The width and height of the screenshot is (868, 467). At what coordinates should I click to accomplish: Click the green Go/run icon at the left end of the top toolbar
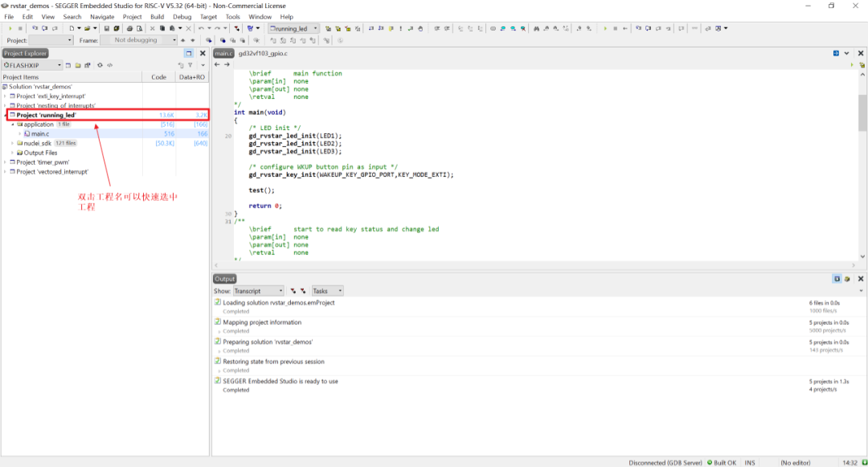click(x=10, y=28)
